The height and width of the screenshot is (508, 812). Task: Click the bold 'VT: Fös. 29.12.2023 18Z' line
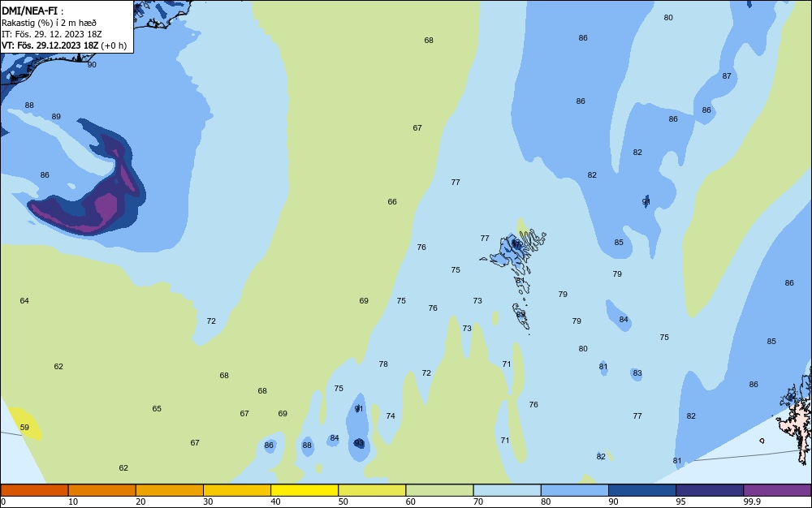[x=50, y=45]
